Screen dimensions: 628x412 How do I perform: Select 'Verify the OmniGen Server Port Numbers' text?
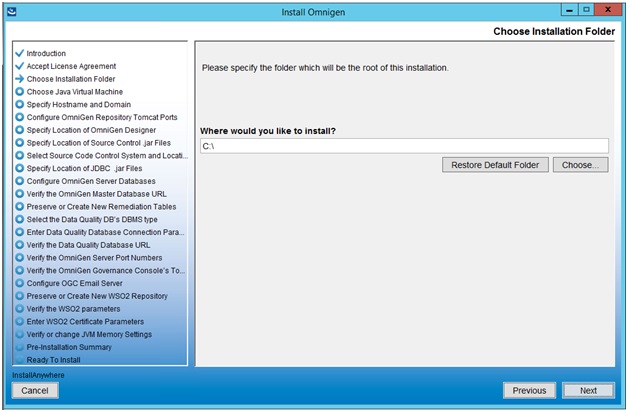[94, 258]
